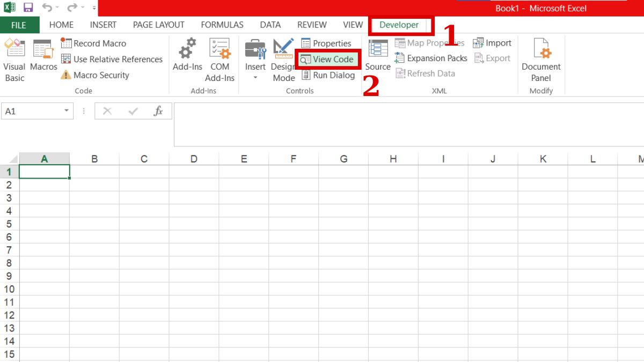Click Refresh Data in XML group

point(425,73)
